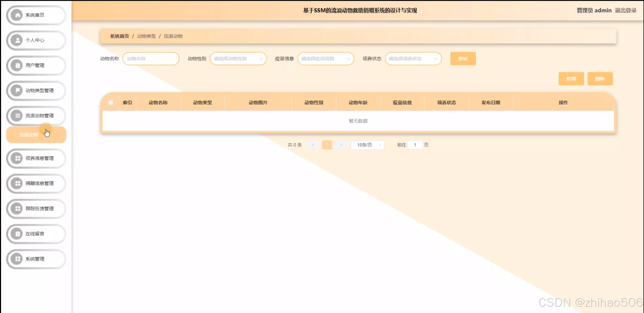
Task: Click the clipboard icon beside 用户管理
Action: pos(17,65)
